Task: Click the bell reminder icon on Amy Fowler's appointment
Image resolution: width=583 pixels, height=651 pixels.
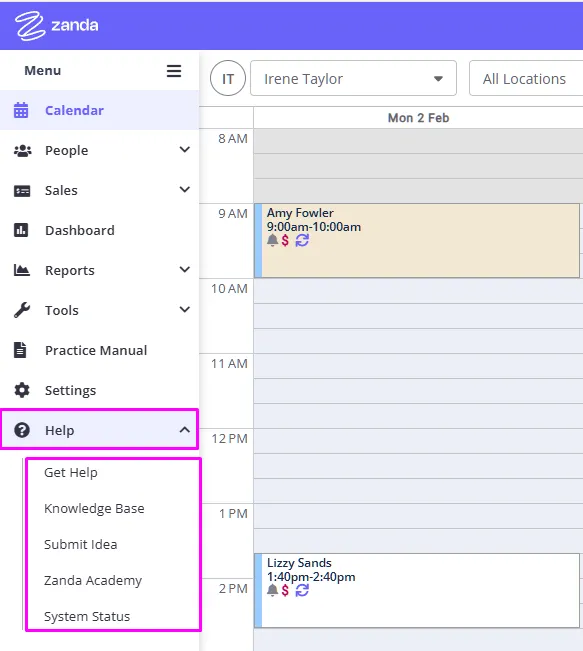Action: 272,240
